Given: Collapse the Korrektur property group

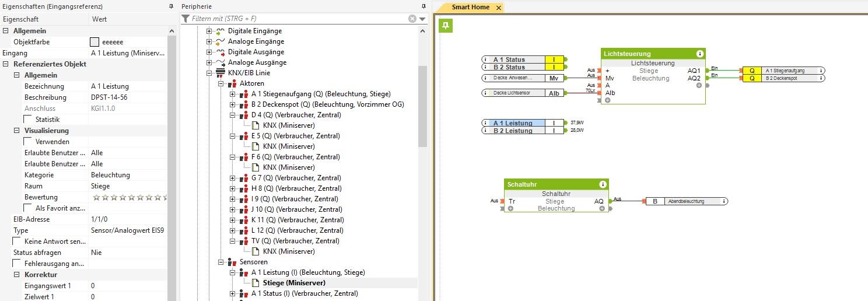Looking at the screenshot, I should pyautogui.click(x=17, y=275).
